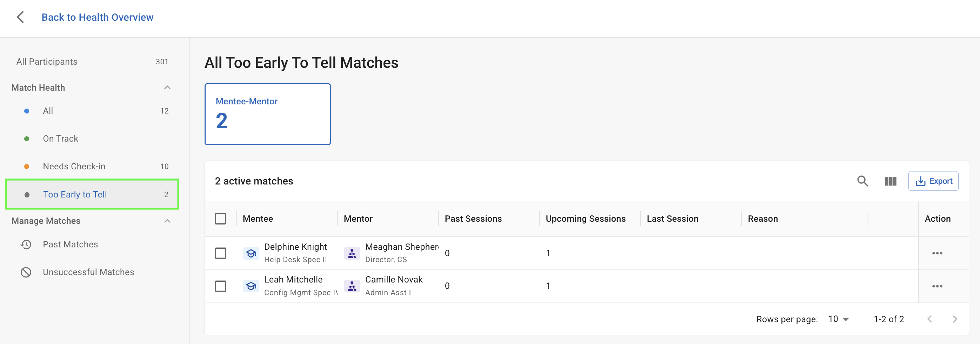Click mentor icon beside Camille Novak
980x344 pixels.
click(352, 286)
